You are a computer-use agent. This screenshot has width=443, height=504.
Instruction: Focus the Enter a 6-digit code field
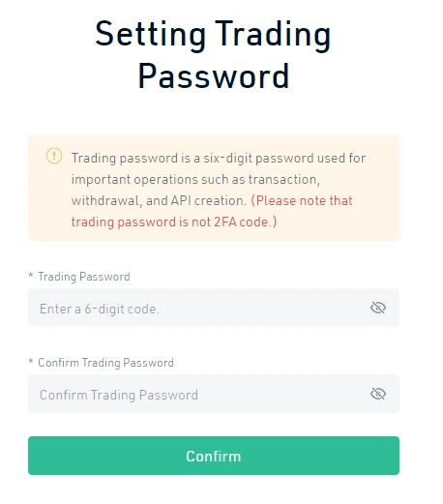tap(214, 308)
